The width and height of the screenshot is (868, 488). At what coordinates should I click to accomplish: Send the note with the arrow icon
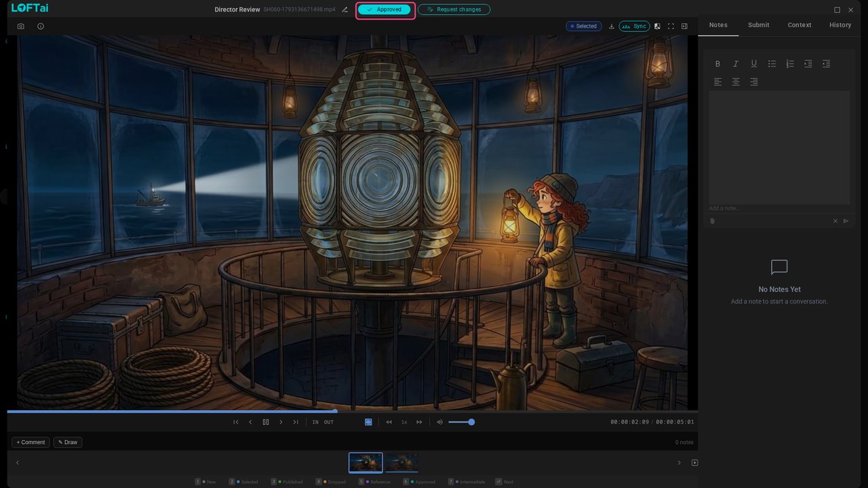coord(846,221)
